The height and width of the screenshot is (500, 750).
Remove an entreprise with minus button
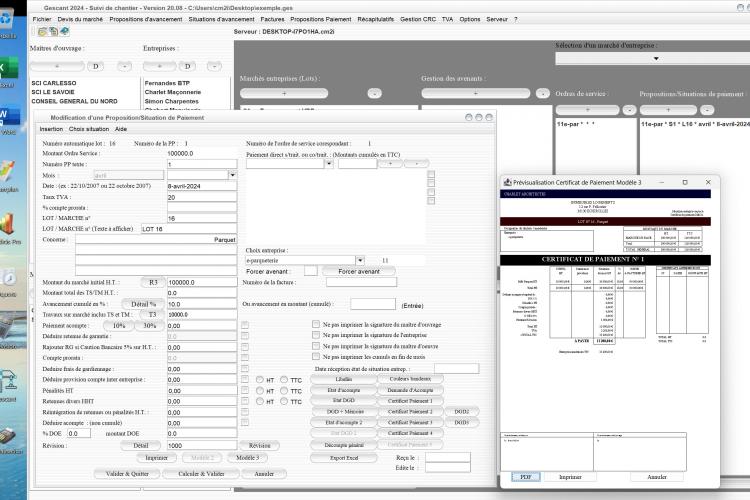coord(214,66)
